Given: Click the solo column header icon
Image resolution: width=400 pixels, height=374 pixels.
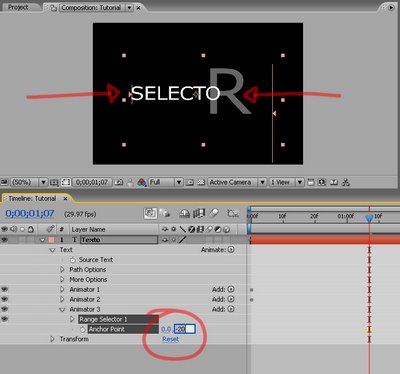Looking at the screenshot, I should coord(22,229).
